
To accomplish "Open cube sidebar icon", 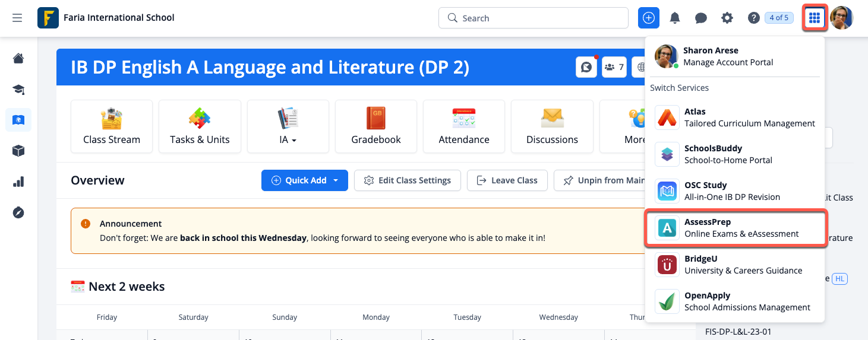I will (x=18, y=151).
